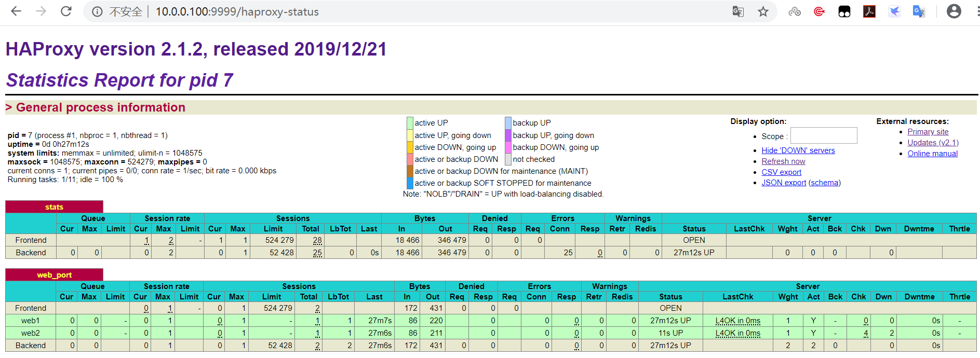Click stats Backend status 27m12s UP
This screenshot has width=980, height=358.
[694, 253]
